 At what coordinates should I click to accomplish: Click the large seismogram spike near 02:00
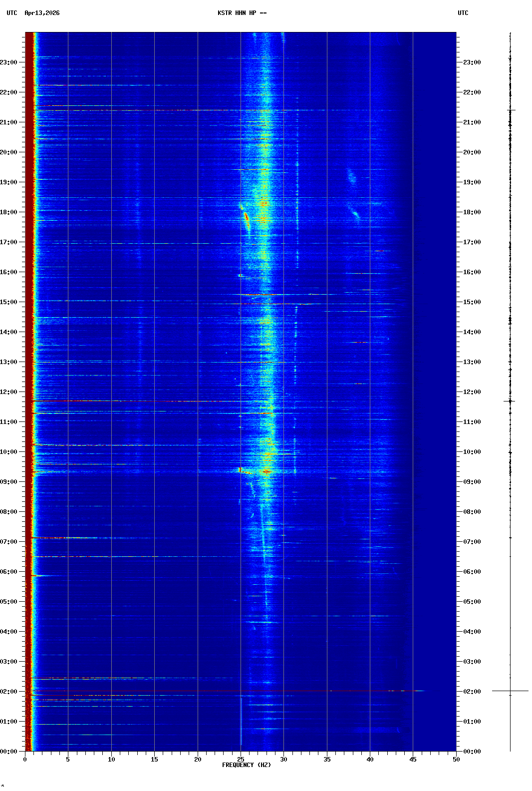(x=510, y=691)
